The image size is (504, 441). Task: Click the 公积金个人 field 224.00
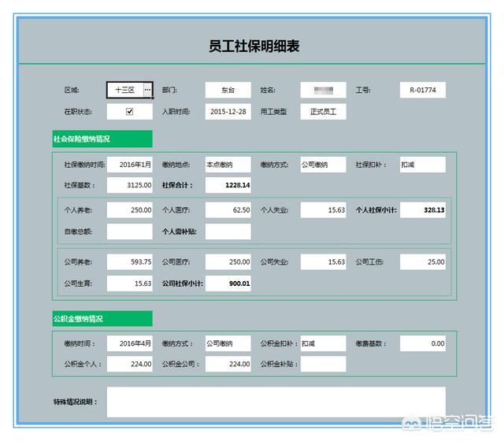[130, 364]
